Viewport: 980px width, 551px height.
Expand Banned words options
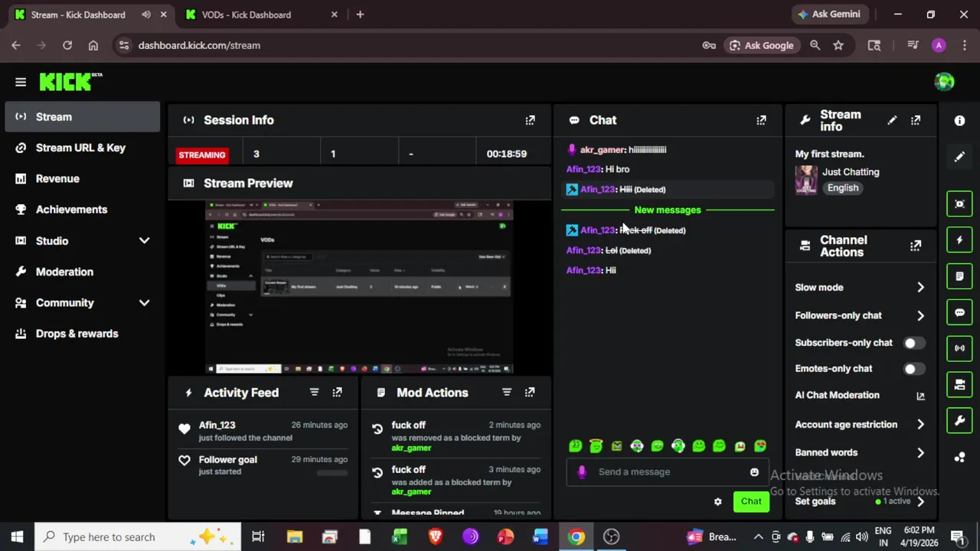click(920, 452)
